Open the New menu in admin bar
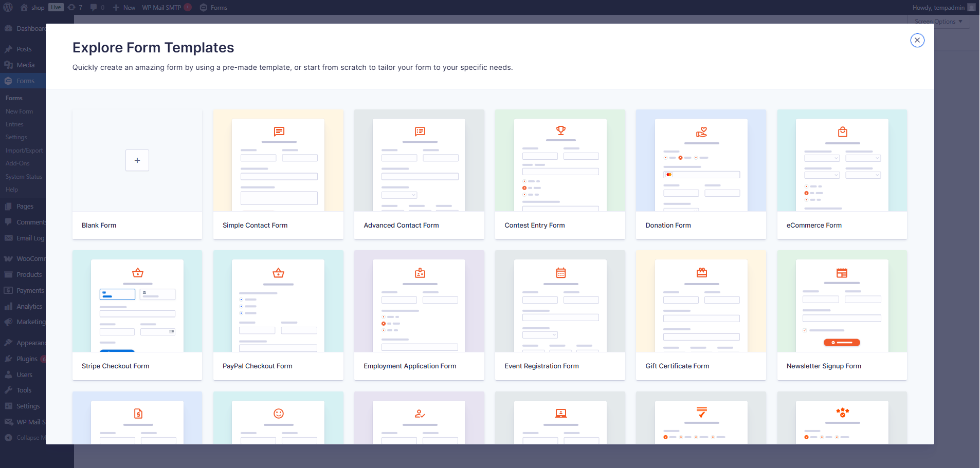The height and width of the screenshot is (468, 980). (x=124, y=7)
